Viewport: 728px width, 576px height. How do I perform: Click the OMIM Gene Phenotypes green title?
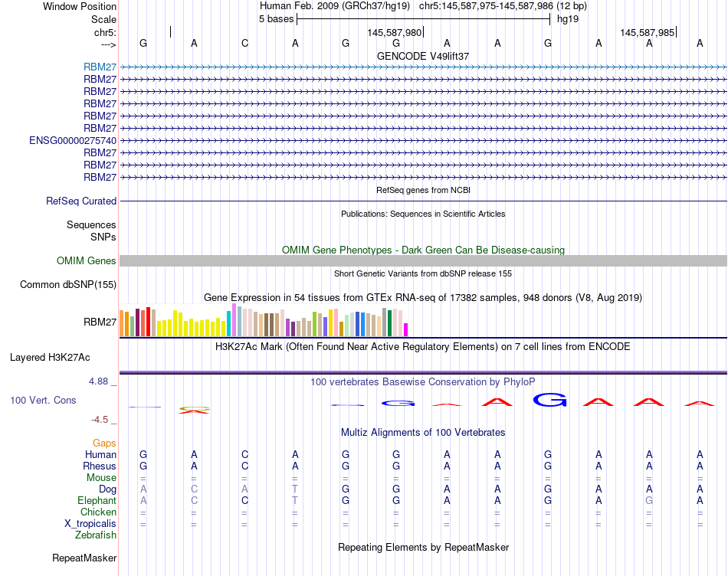click(x=423, y=250)
